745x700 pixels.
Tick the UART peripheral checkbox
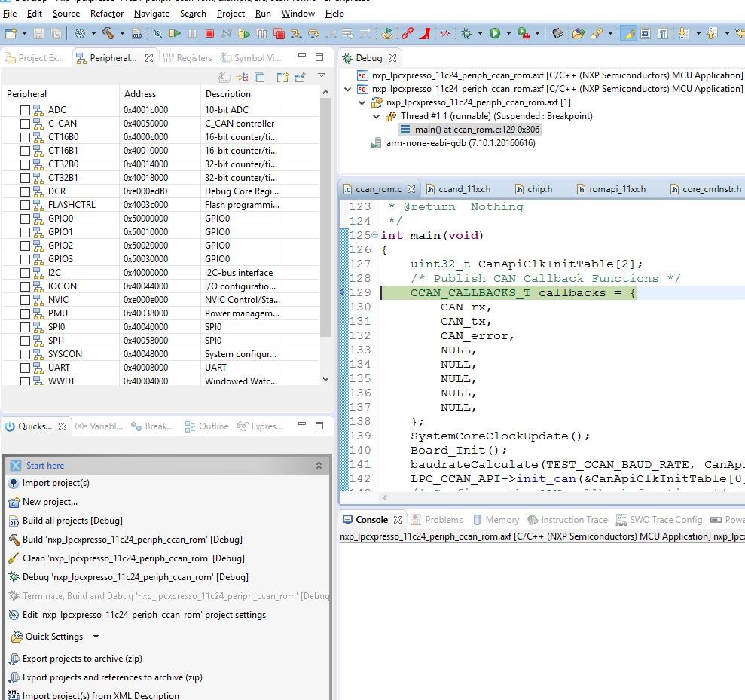26,368
